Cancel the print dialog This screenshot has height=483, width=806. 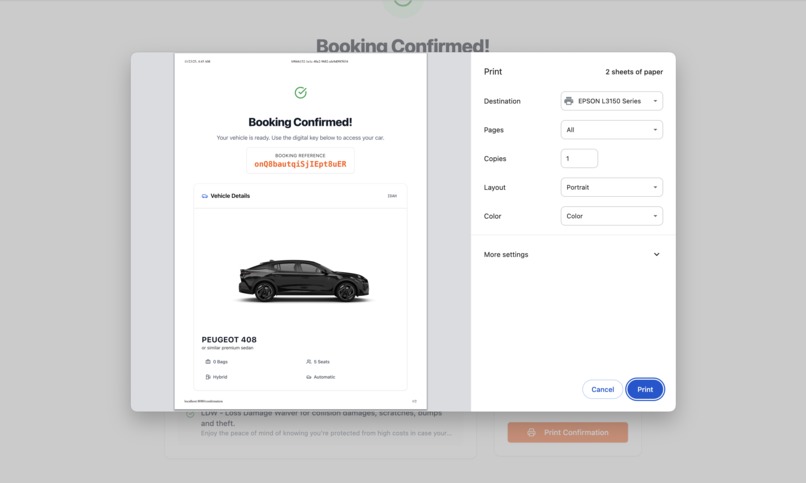coord(602,389)
